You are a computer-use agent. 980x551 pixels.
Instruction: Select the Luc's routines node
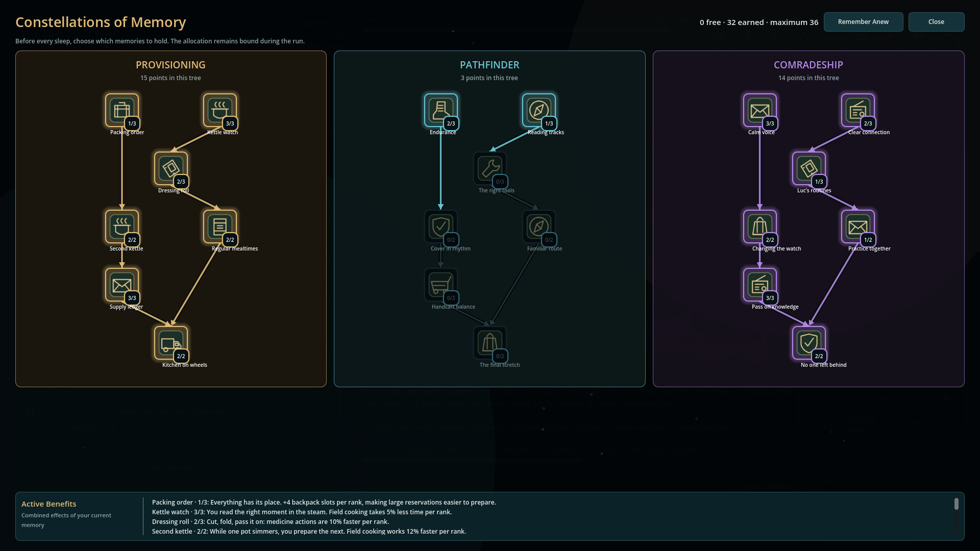(808, 168)
